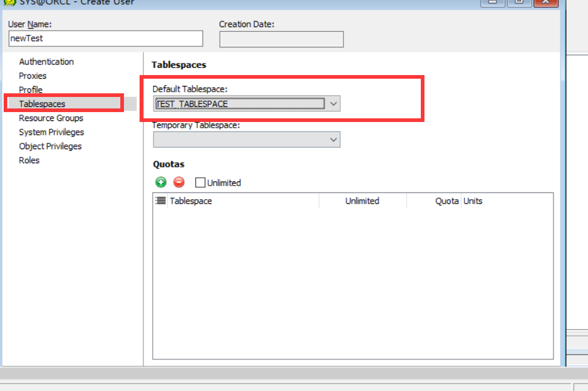588x391 pixels.
Task: Select Authentication in the left list
Action: tap(46, 62)
